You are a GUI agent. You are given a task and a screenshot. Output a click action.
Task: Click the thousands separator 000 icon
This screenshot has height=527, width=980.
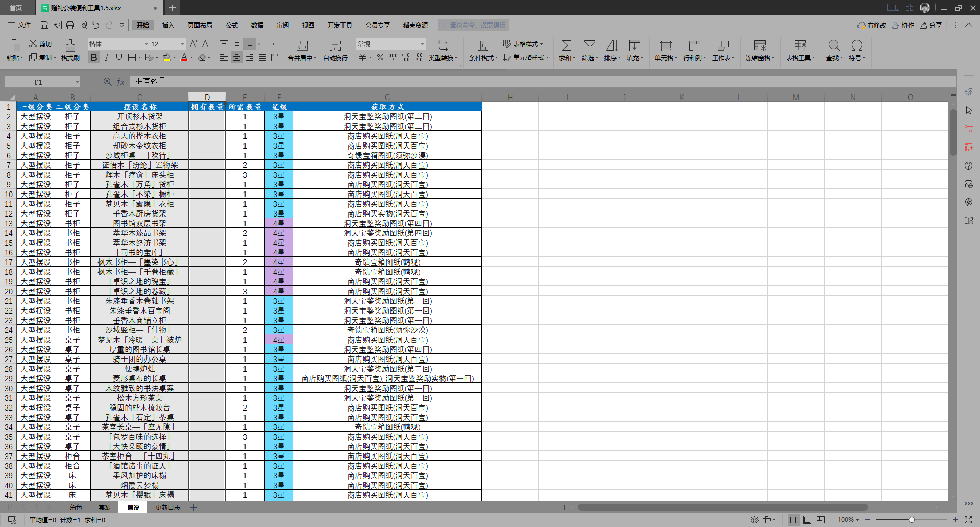[x=393, y=58]
